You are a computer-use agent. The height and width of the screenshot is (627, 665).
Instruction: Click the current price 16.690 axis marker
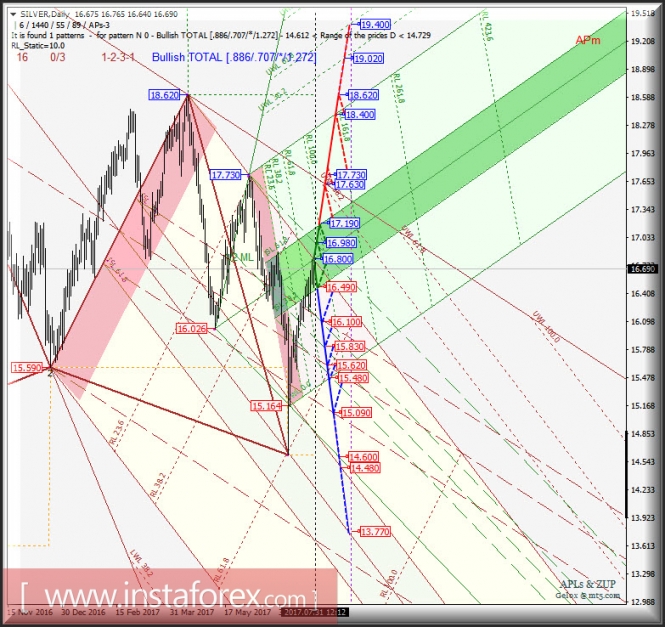click(x=641, y=268)
